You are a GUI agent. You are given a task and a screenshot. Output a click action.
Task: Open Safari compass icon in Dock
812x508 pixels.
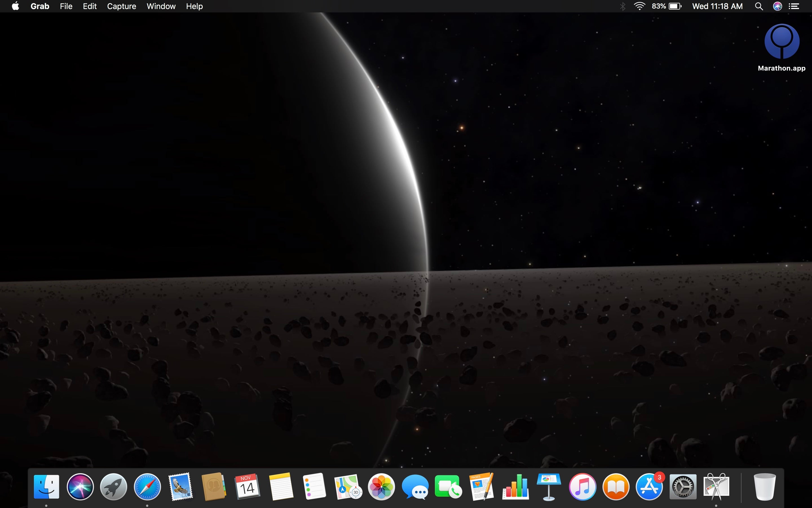147,487
